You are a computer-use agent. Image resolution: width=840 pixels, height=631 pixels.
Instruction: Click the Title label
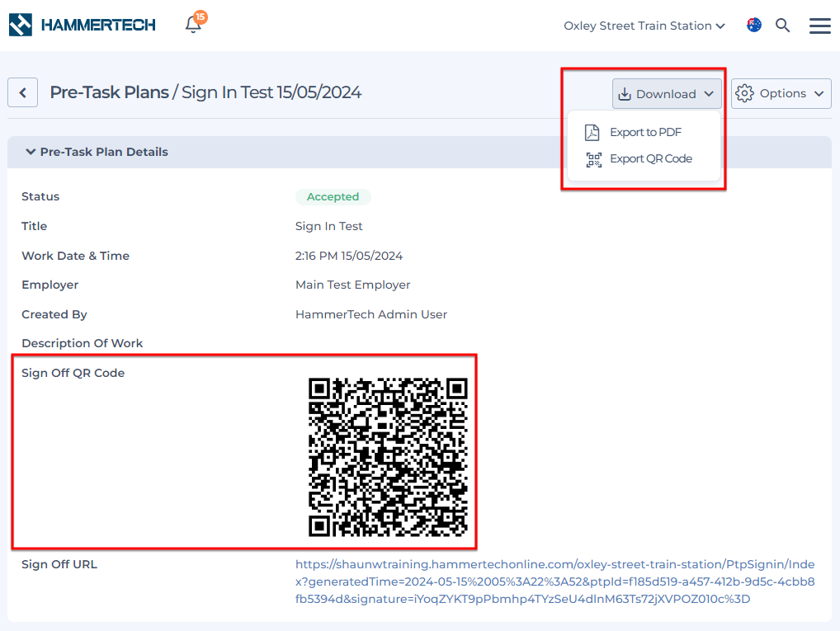pyautogui.click(x=35, y=226)
